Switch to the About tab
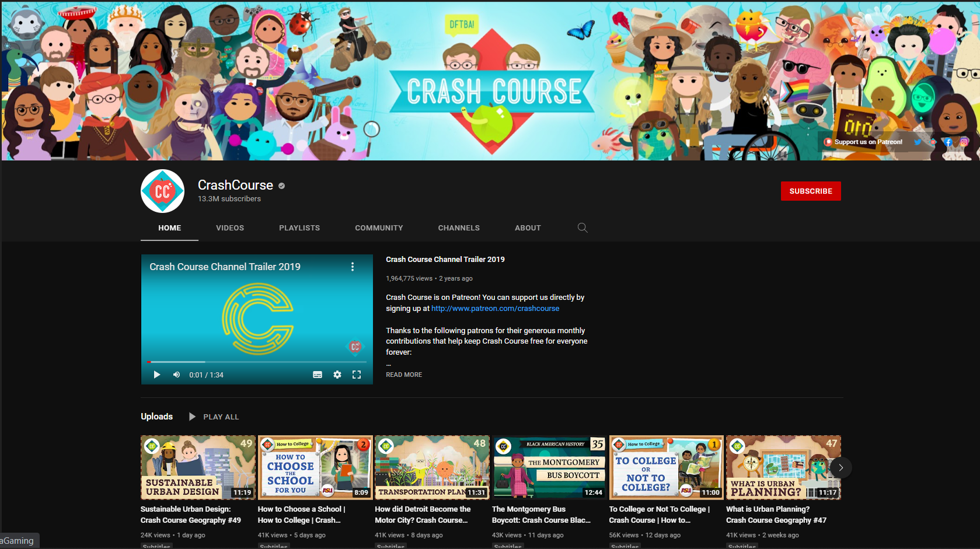The height and width of the screenshot is (549, 980). (528, 228)
